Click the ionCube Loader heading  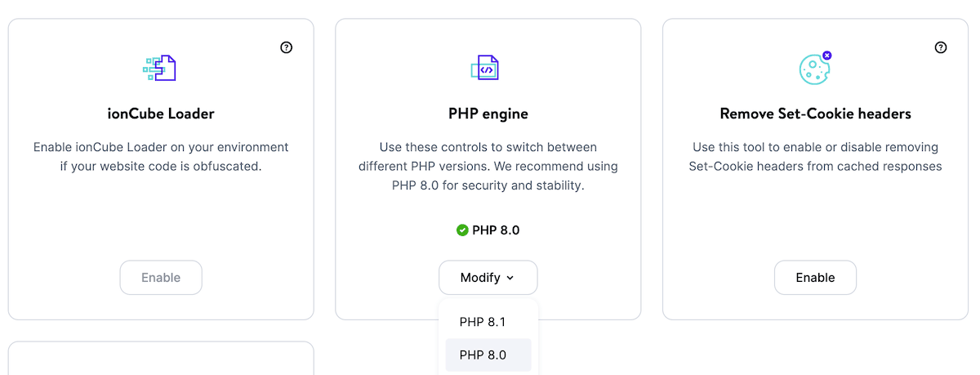click(161, 114)
